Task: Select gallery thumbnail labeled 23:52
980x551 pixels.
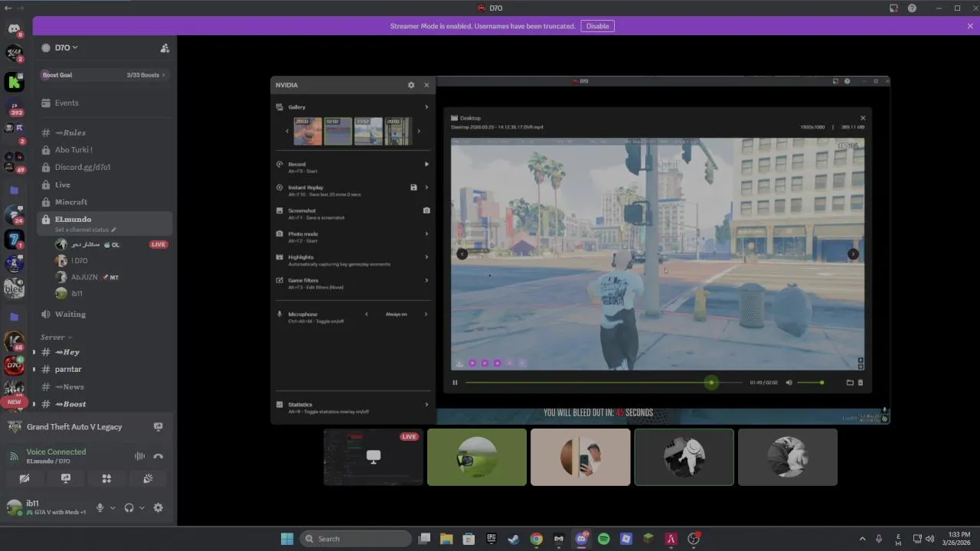Action: tap(368, 131)
